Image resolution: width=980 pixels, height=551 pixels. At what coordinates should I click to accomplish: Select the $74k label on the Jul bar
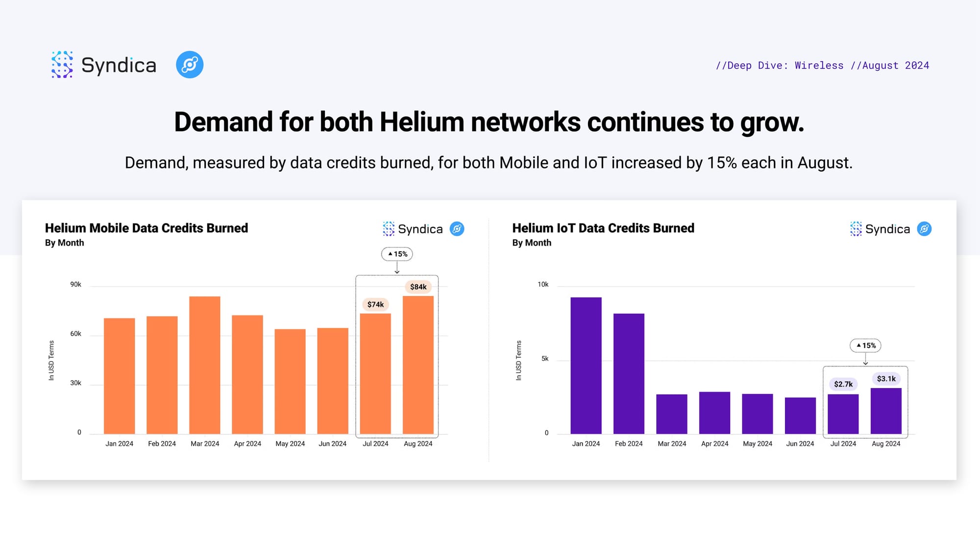[x=376, y=305]
